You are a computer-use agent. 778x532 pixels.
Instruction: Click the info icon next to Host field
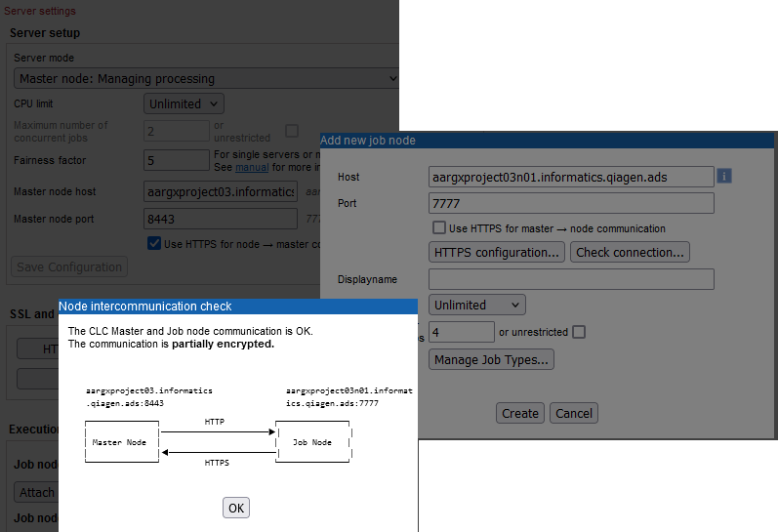click(724, 176)
